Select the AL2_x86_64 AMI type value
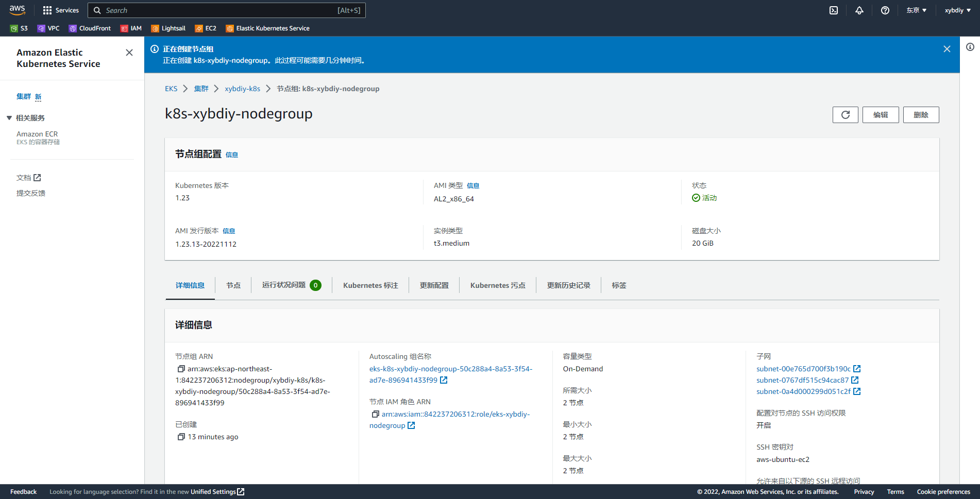Viewport: 980px width, 499px height. [x=454, y=199]
